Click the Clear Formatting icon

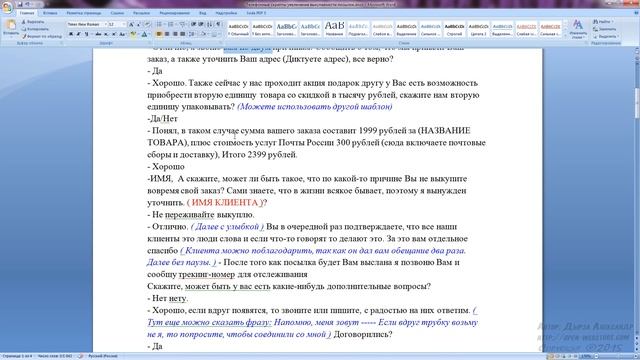coord(147,24)
